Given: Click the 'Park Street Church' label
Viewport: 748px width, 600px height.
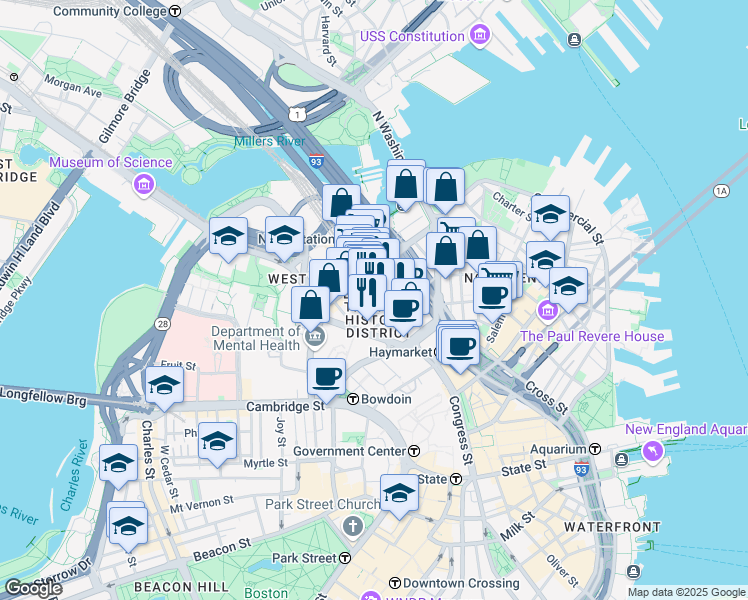Looking at the screenshot, I should click(322, 504).
